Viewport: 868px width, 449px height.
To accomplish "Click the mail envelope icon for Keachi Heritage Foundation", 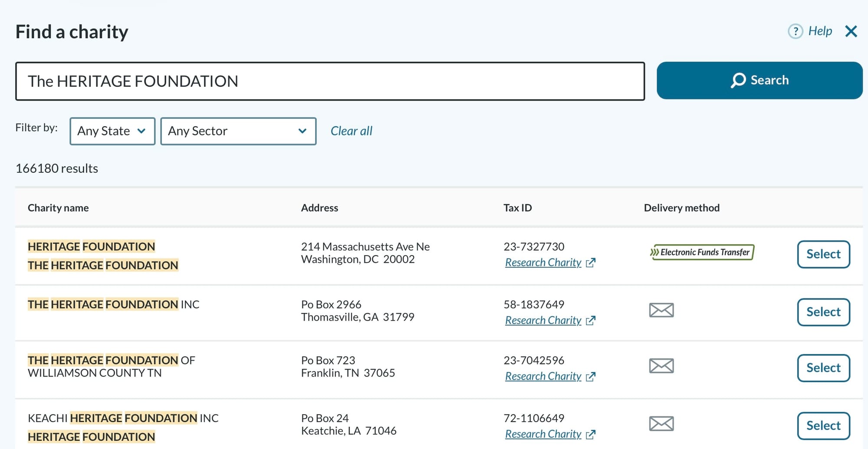I will point(661,424).
